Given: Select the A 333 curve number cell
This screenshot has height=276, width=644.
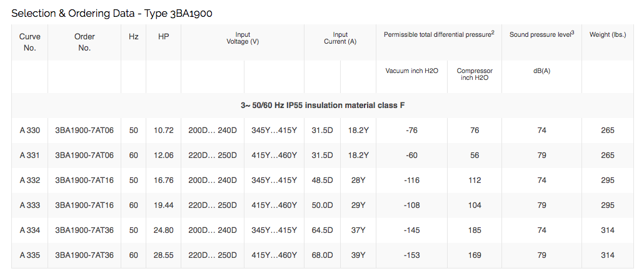Looking at the screenshot, I should point(29,205).
